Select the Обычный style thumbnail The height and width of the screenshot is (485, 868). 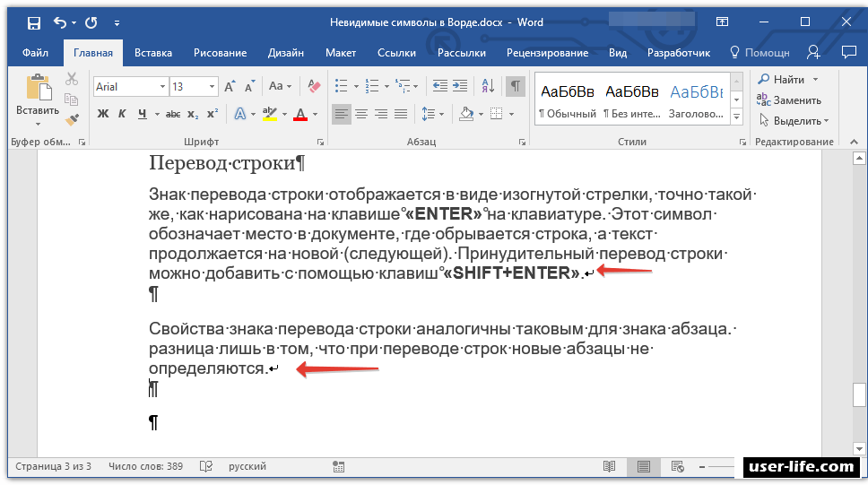pos(567,100)
